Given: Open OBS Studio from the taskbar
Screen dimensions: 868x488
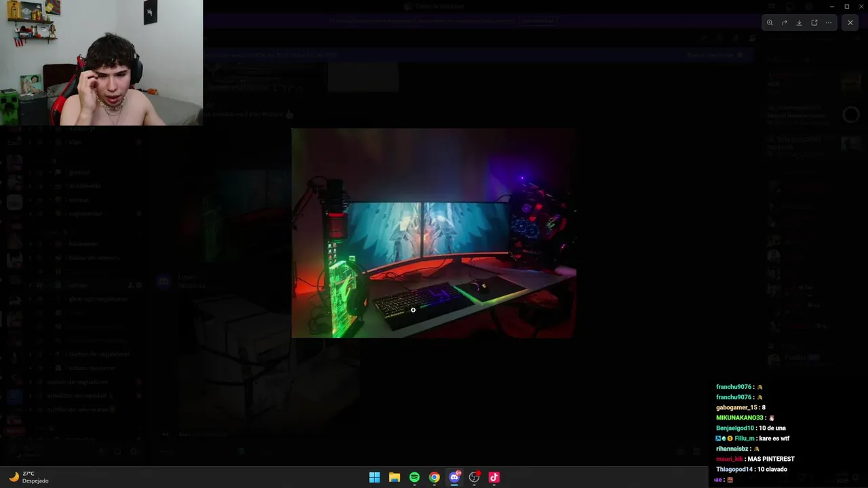Looking at the screenshot, I should pos(474,477).
